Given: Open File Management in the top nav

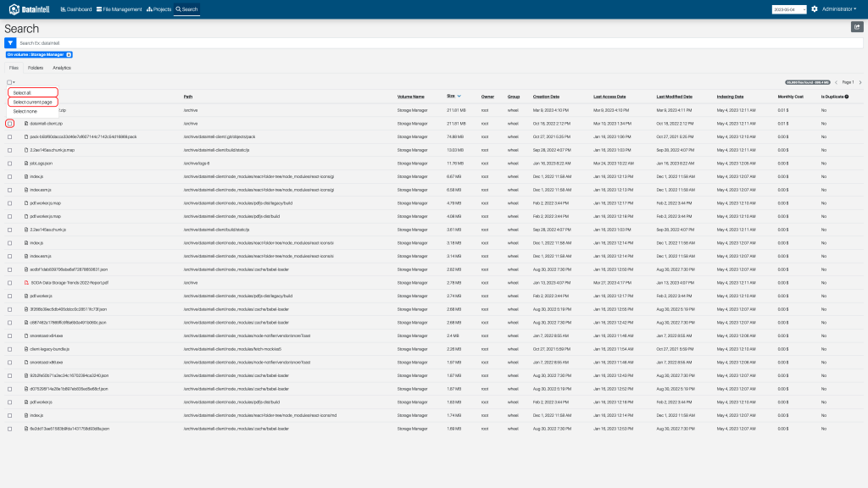Looking at the screenshot, I should [119, 9].
